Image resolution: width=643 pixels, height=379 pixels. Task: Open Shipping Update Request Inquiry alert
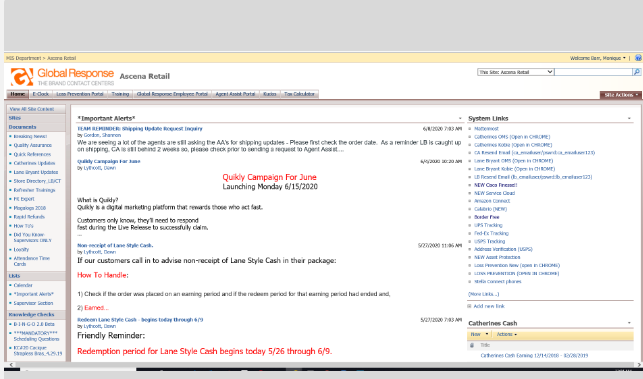pos(140,129)
